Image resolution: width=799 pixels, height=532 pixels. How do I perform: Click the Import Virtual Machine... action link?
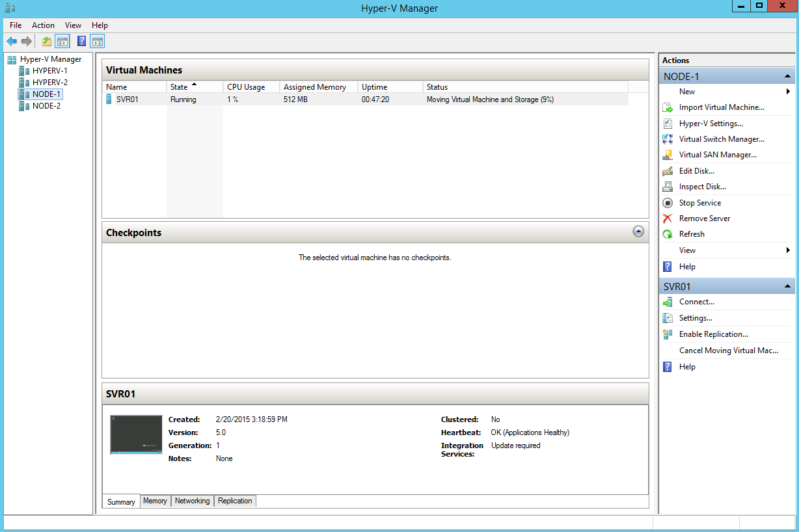pos(722,107)
